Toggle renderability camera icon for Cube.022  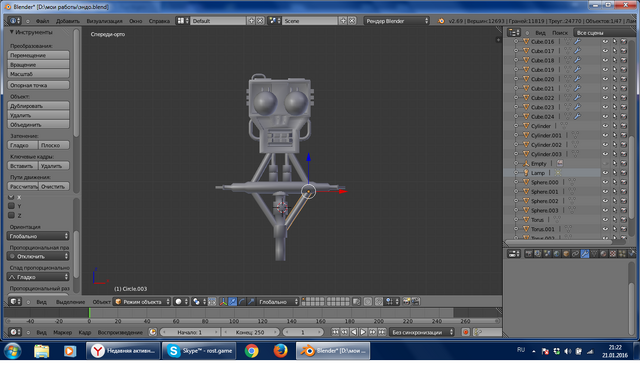(x=623, y=98)
